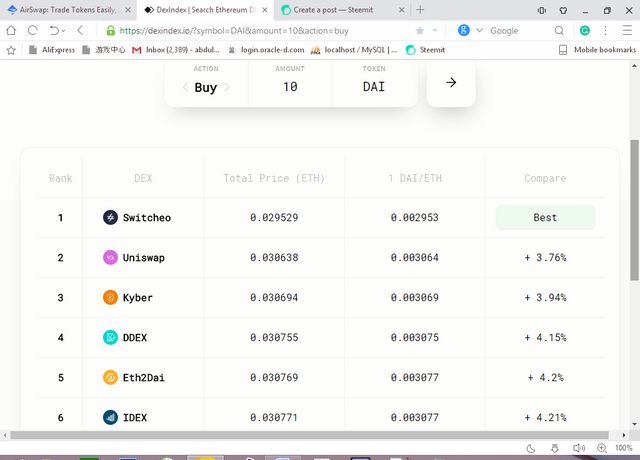Switch to the AirSwap browser tab

(x=68, y=10)
